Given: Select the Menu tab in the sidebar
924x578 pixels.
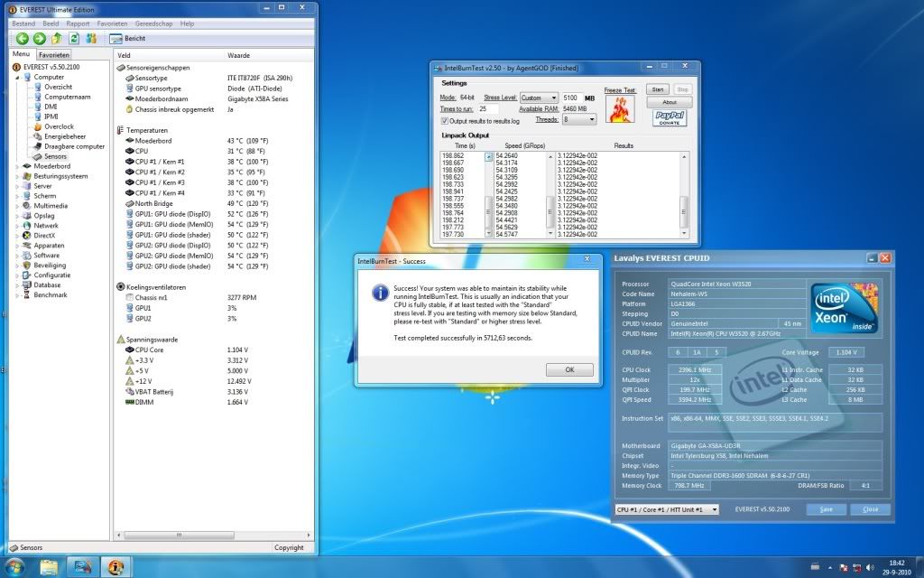Looking at the screenshot, I should (x=22, y=54).
